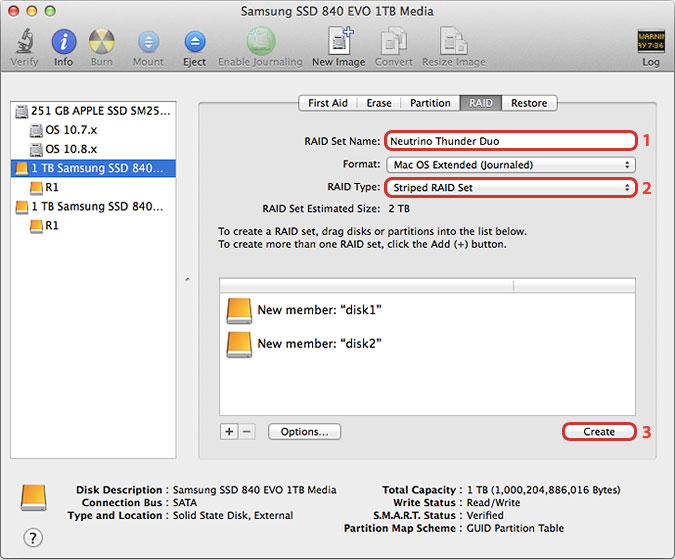Open the Erase tab
This screenshot has width=675, height=559.
click(379, 103)
